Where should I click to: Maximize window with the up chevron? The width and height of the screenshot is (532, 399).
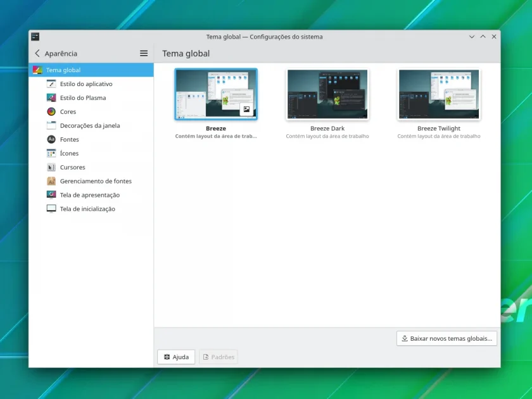(x=483, y=37)
